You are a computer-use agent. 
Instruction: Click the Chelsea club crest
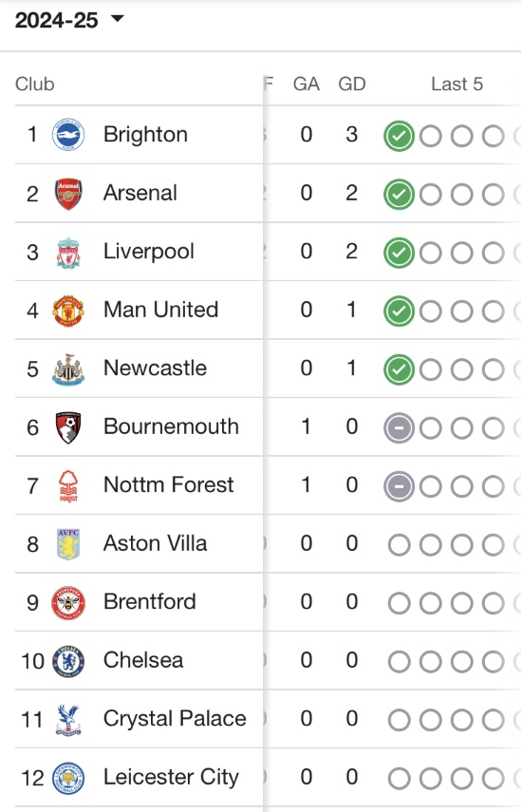point(68,661)
